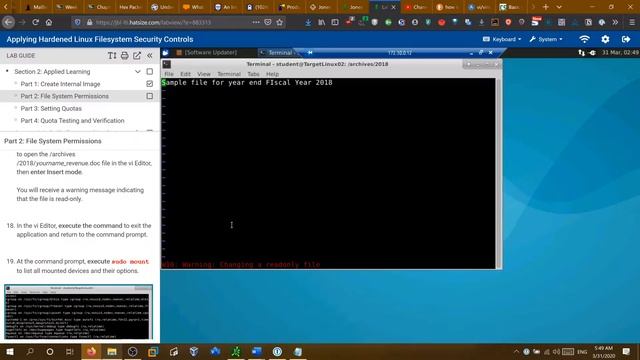This screenshot has height=360, width=640.
Task: Open Firefox library icon
Action: [322, 22]
